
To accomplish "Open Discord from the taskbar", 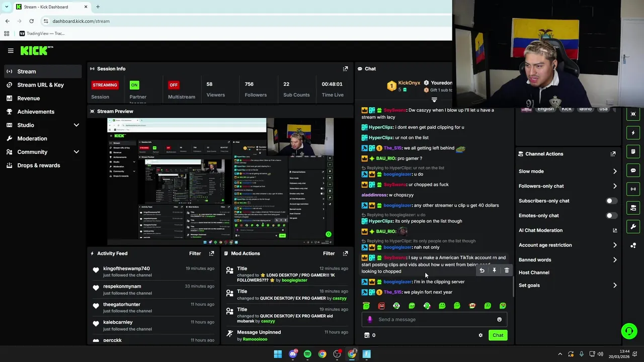I will (x=293, y=354).
